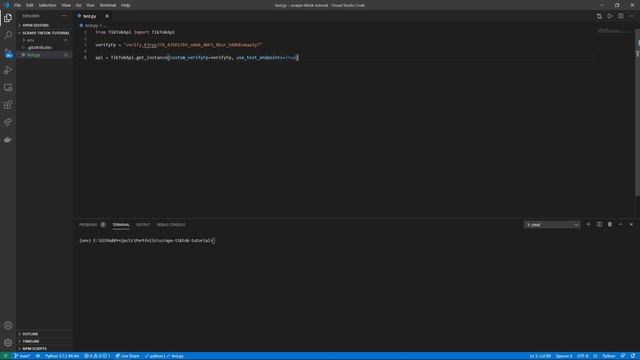Open the Search view in activity bar
This screenshot has height=360, width=640.
pyautogui.click(x=8, y=35)
